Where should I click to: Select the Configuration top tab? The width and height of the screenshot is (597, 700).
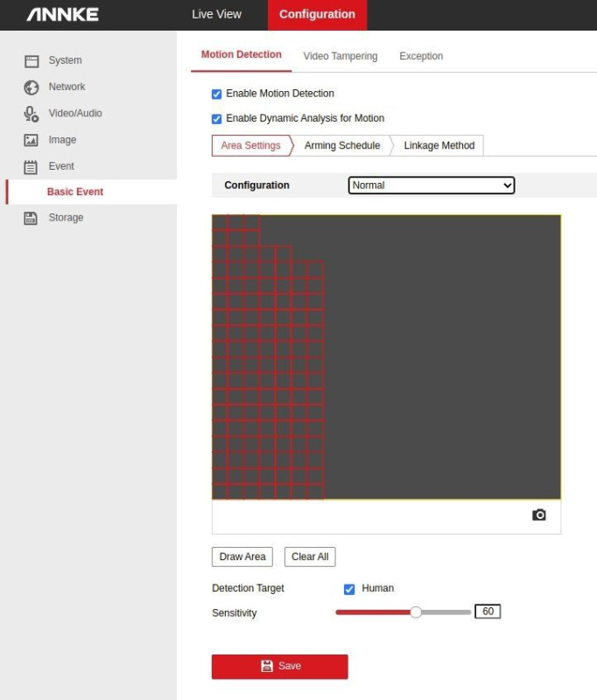317,15
